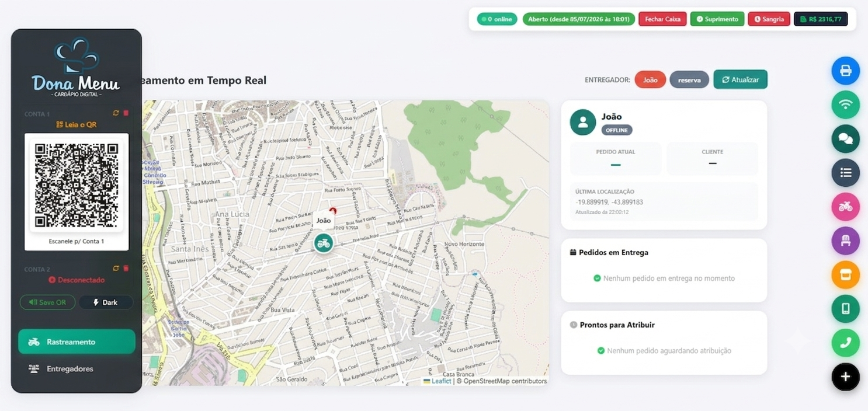
Task: Click the Fechar Caixa button
Action: tap(662, 19)
